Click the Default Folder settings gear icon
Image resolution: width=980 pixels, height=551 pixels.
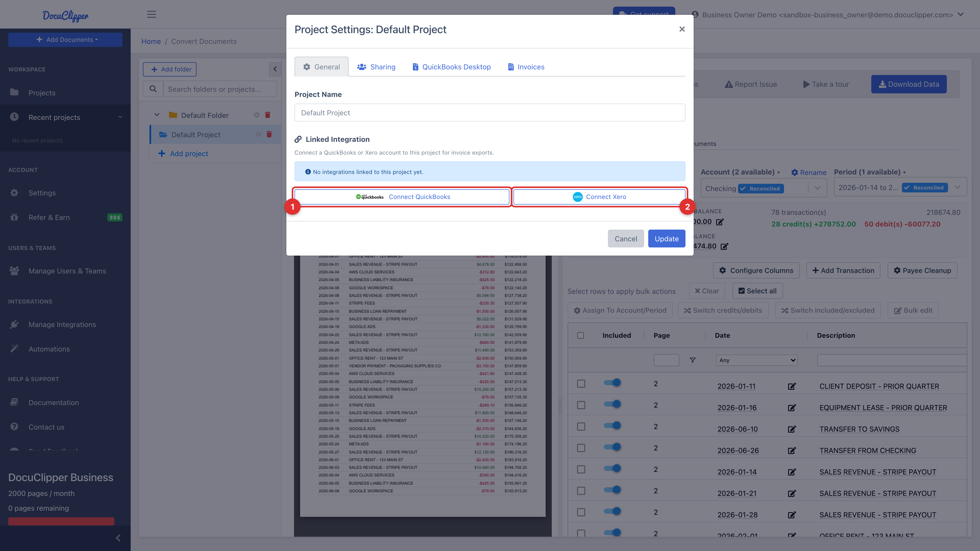point(257,115)
